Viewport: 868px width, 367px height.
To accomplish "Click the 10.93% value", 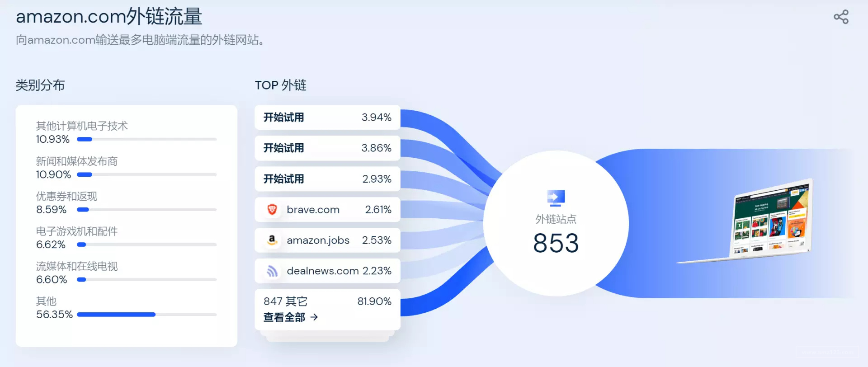I will [53, 139].
